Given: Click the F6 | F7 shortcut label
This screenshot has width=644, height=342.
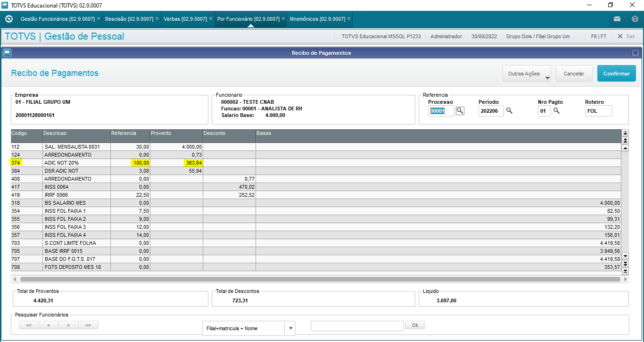Looking at the screenshot, I should pyautogui.click(x=598, y=36).
